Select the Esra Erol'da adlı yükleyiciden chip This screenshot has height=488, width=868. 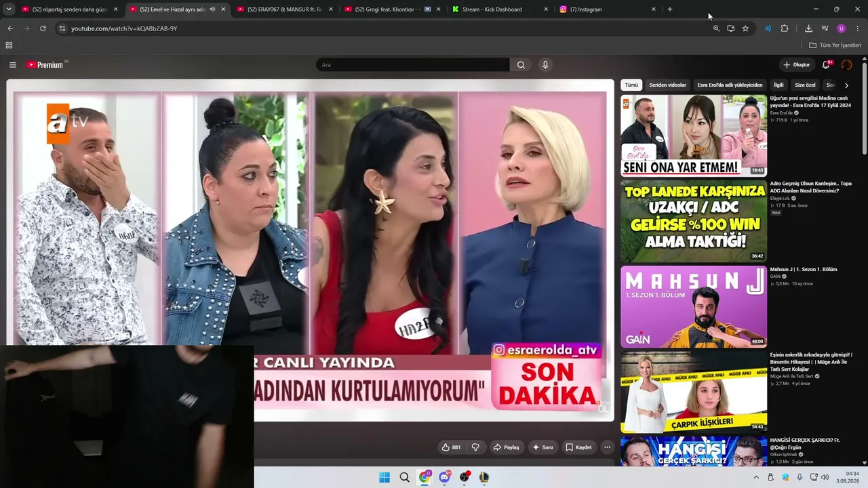point(730,85)
